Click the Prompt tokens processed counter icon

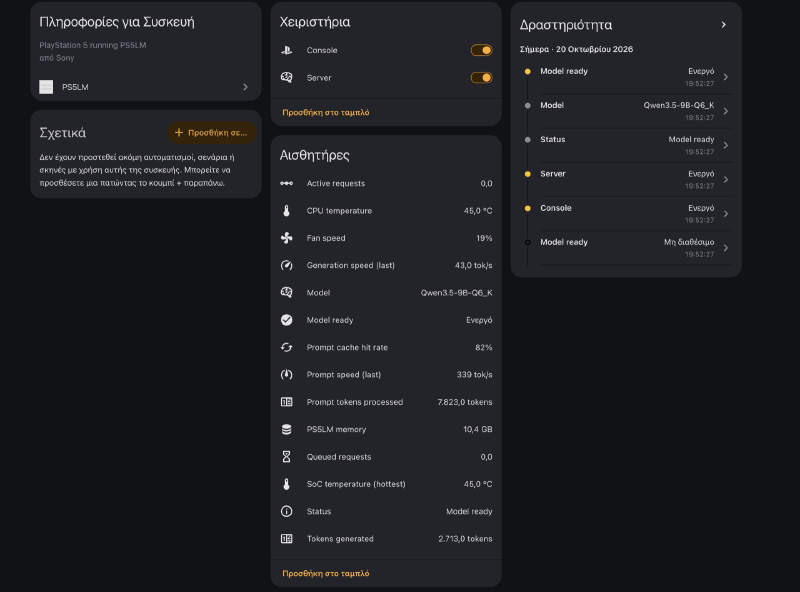point(287,402)
